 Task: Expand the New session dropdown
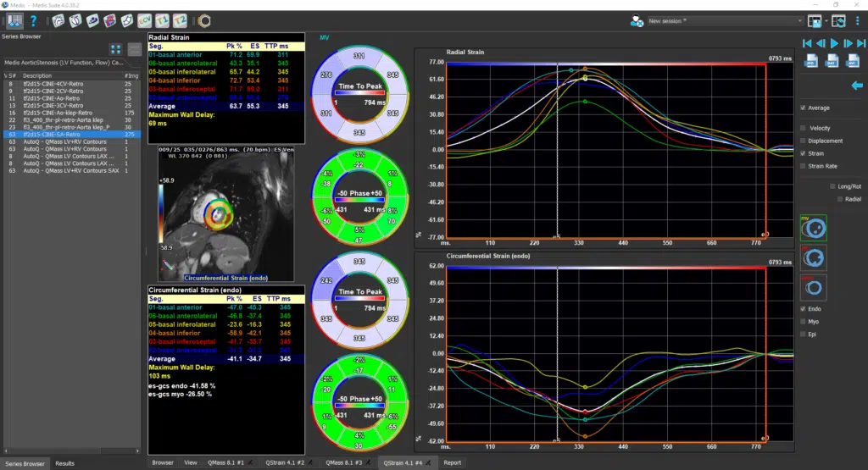click(799, 20)
